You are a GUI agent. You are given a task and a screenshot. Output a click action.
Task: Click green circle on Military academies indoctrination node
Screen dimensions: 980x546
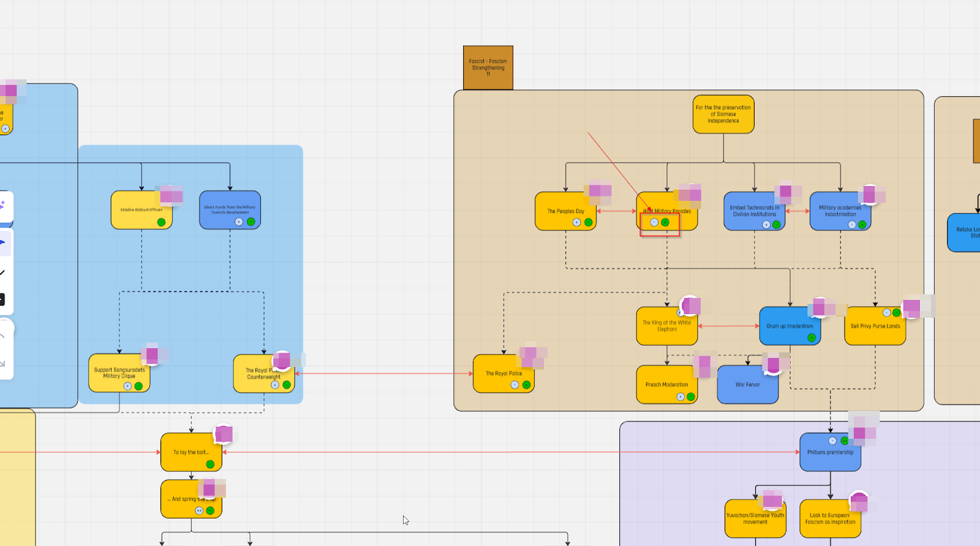pyautogui.click(x=862, y=225)
